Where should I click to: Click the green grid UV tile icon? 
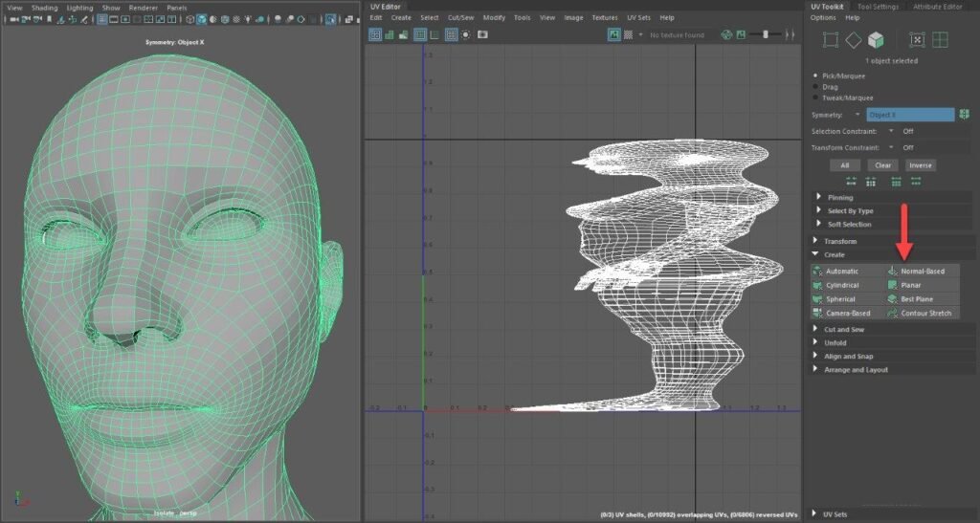click(940, 40)
